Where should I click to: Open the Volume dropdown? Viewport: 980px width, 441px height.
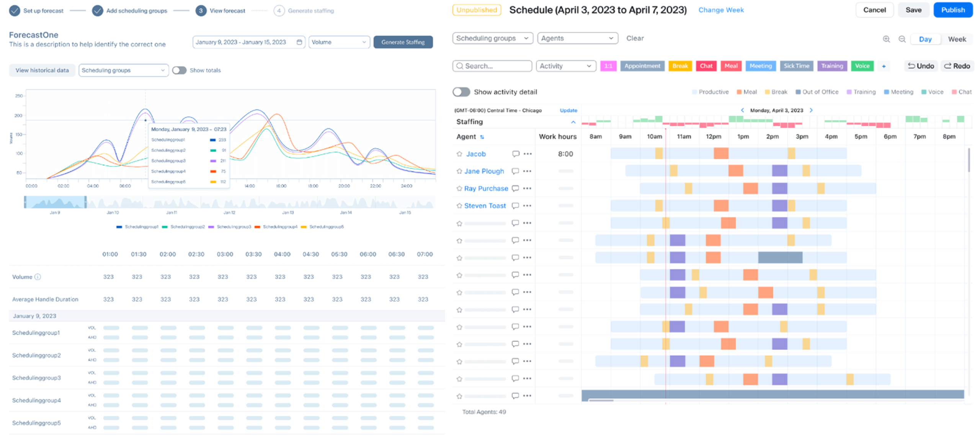coord(339,42)
